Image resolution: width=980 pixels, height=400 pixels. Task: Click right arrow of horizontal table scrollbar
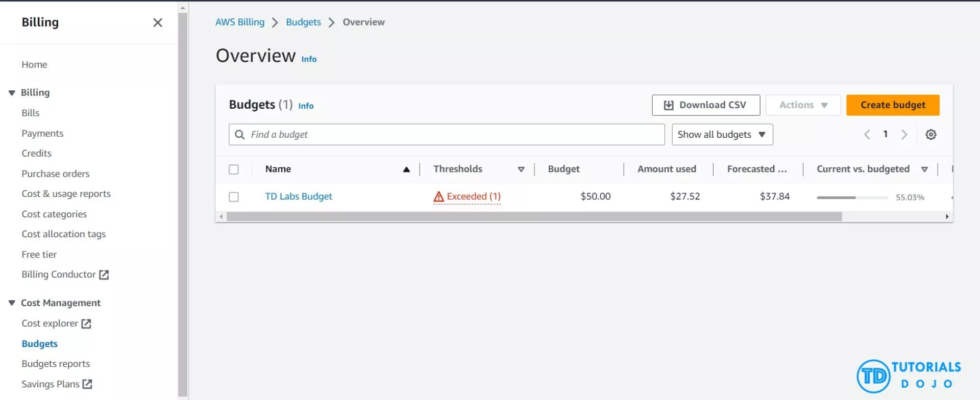pos(947,217)
